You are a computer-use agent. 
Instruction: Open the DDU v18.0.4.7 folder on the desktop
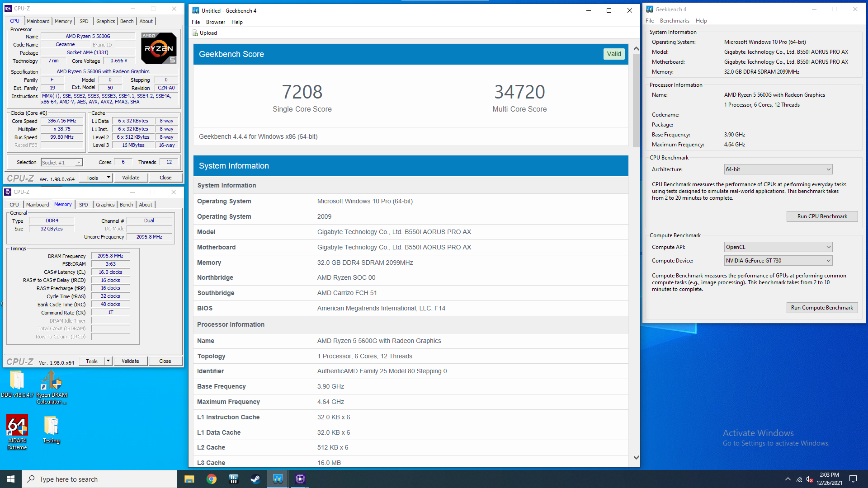coord(17,384)
